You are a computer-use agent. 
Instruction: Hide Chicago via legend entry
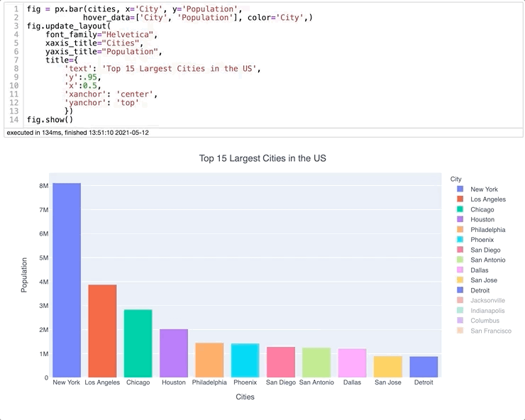(x=476, y=209)
